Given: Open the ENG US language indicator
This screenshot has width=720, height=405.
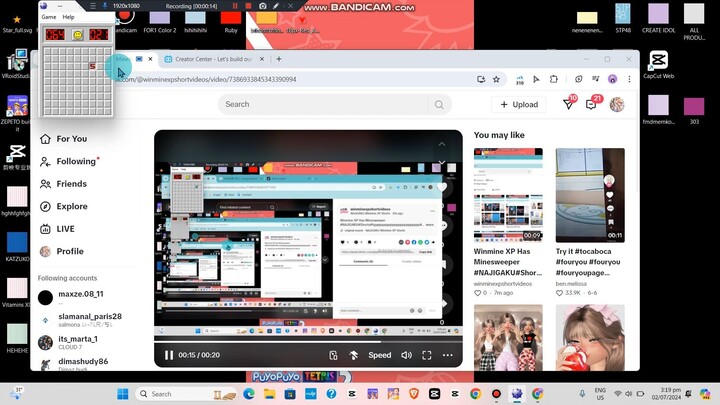Looking at the screenshot, I should [x=600, y=394].
